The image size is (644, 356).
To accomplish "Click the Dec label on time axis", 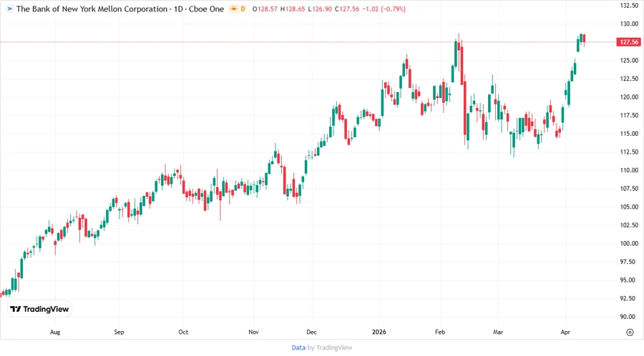I will tap(312, 332).
